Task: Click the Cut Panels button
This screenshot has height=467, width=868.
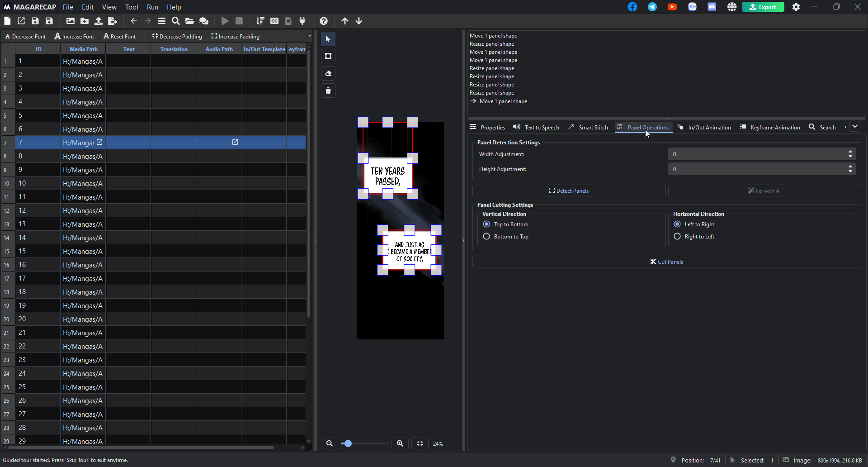Action: 666,262
